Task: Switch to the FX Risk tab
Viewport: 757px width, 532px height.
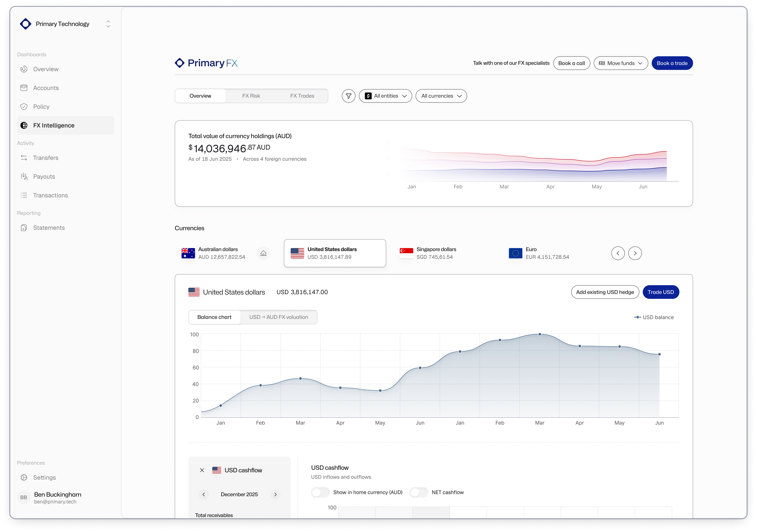Action: point(251,96)
